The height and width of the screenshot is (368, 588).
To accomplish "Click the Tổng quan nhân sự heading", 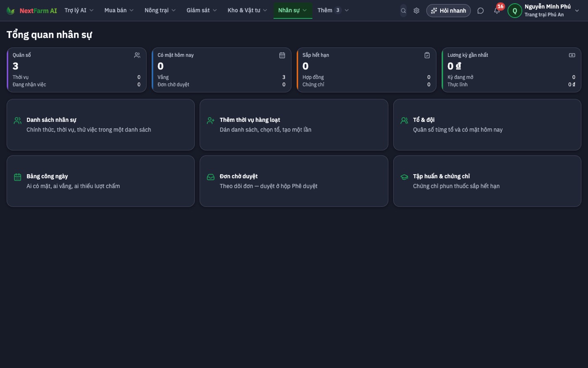I will pos(49,35).
